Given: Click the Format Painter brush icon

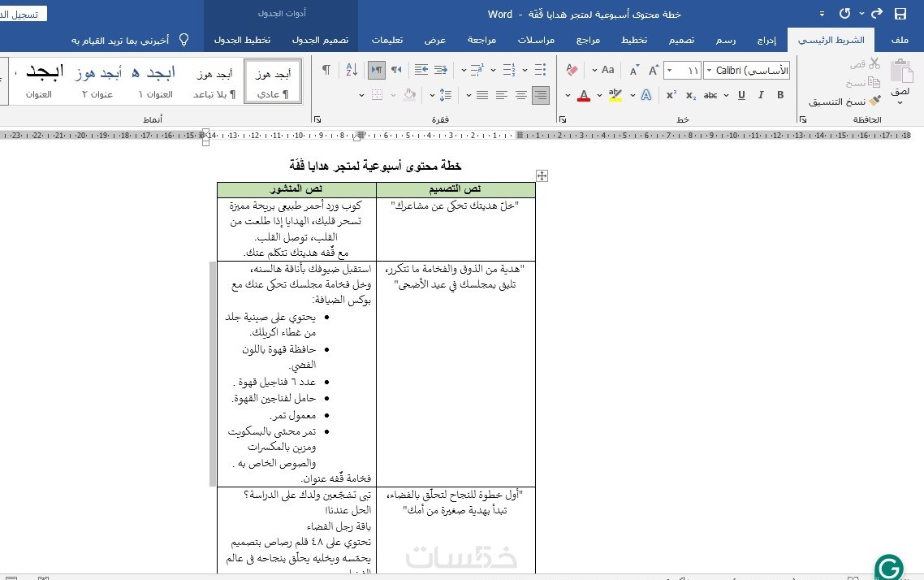Looking at the screenshot, I should (875, 102).
